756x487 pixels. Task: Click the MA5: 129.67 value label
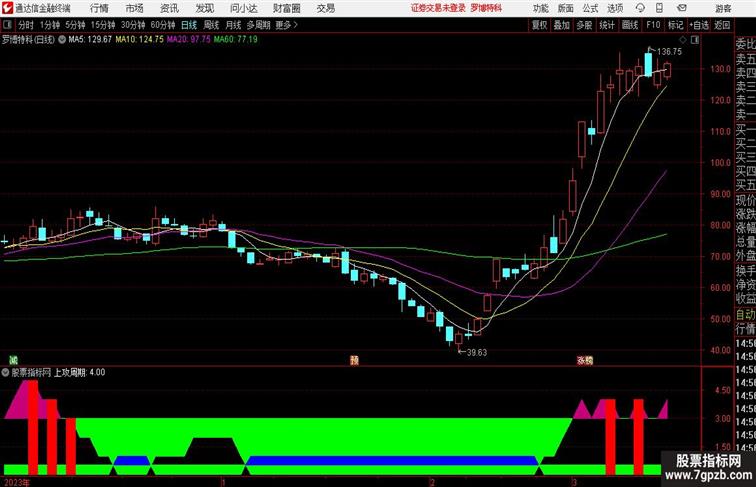coord(90,40)
